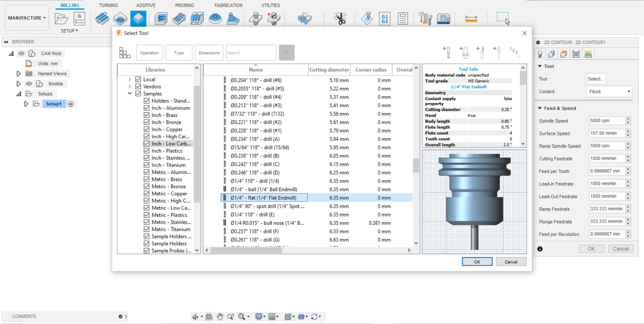644x324 pixels.
Task: Toggle the Metric - Plastics library checkbox
Action: click(x=147, y=215)
